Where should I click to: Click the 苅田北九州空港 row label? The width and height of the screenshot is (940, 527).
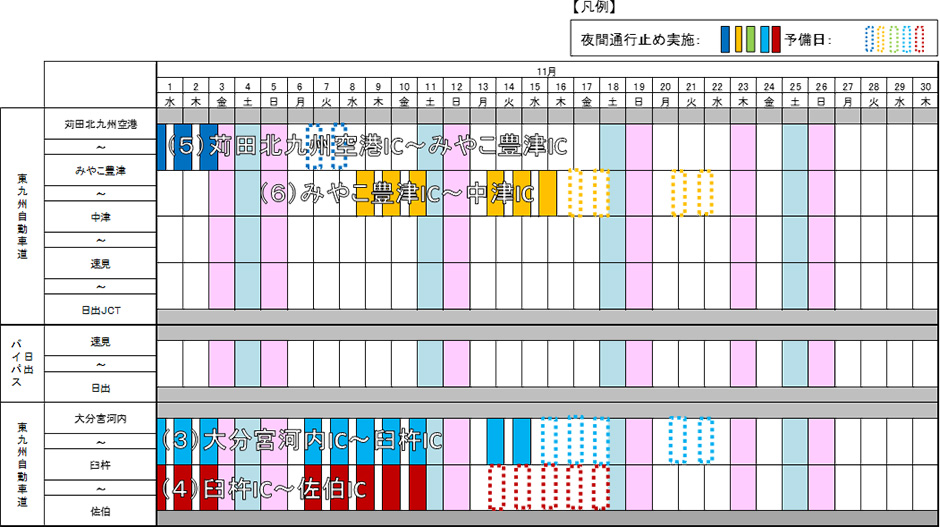101,124
